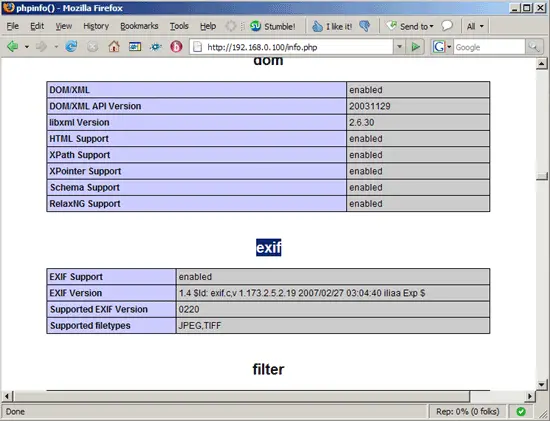Image resolution: width=550 pixels, height=421 pixels.
Task: Click the Firefox icon in title bar
Action: [8, 7]
